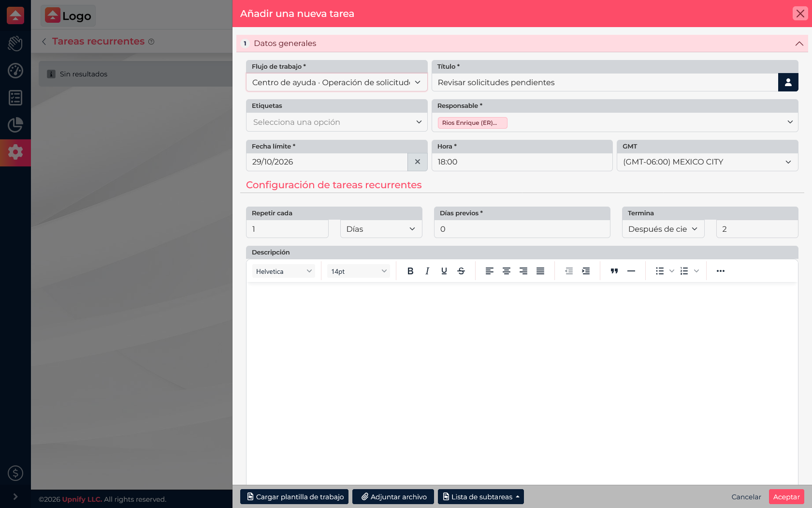This screenshot has width=812, height=508.
Task: Click the Hora time input field
Action: (x=522, y=162)
